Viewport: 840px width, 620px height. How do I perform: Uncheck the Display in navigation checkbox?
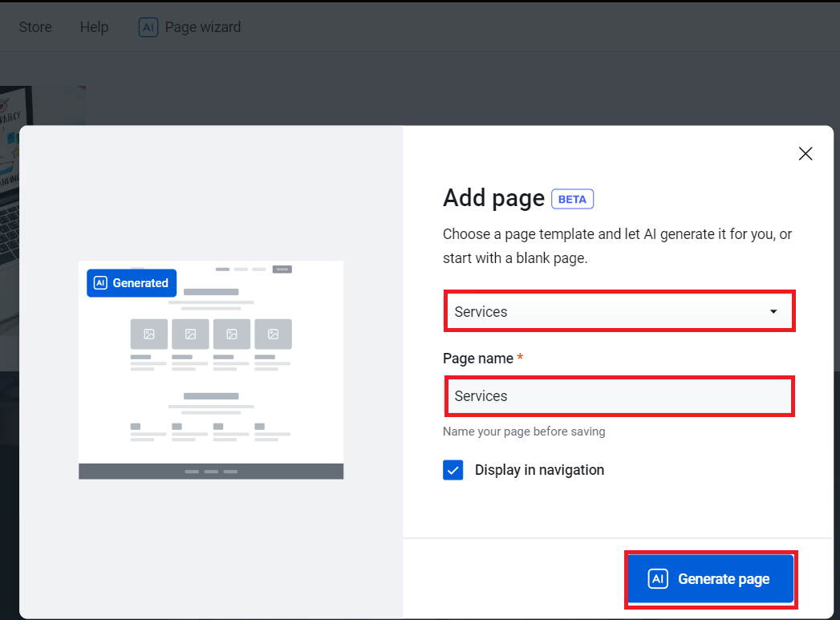pos(453,470)
